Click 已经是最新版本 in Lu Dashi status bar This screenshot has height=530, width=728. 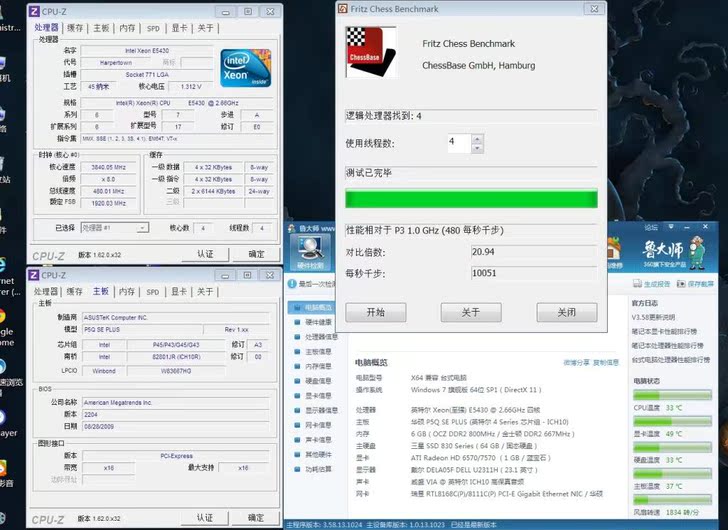(x=473, y=525)
